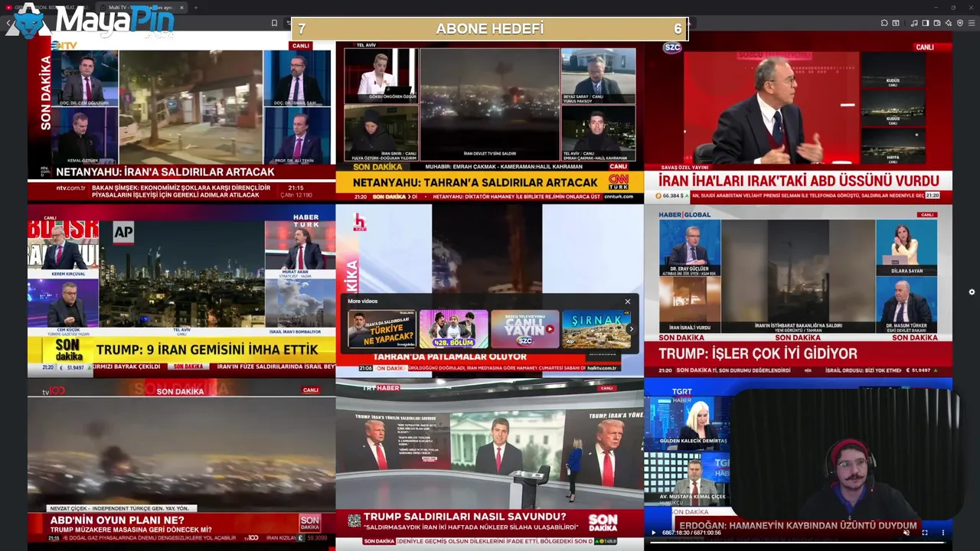Seek on the TGRT player progress bar
This screenshot has height=551, width=980.
(798, 542)
